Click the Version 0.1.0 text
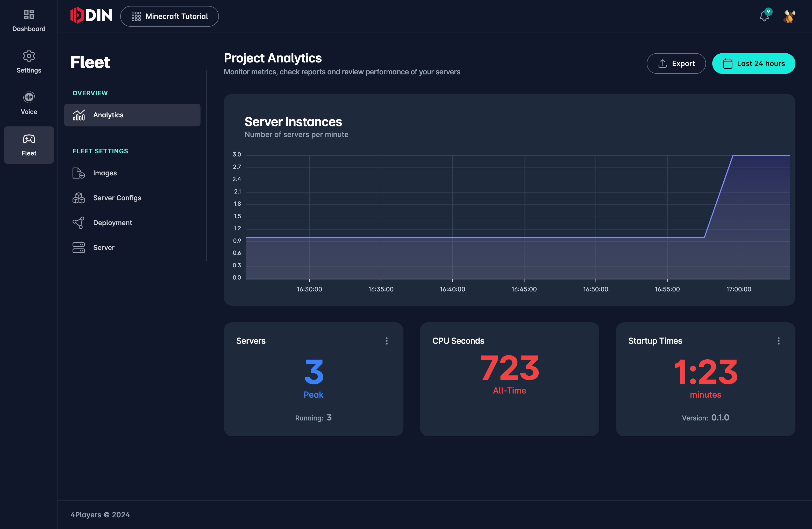Image resolution: width=812 pixels, height=529 pixels. [705, 418]
